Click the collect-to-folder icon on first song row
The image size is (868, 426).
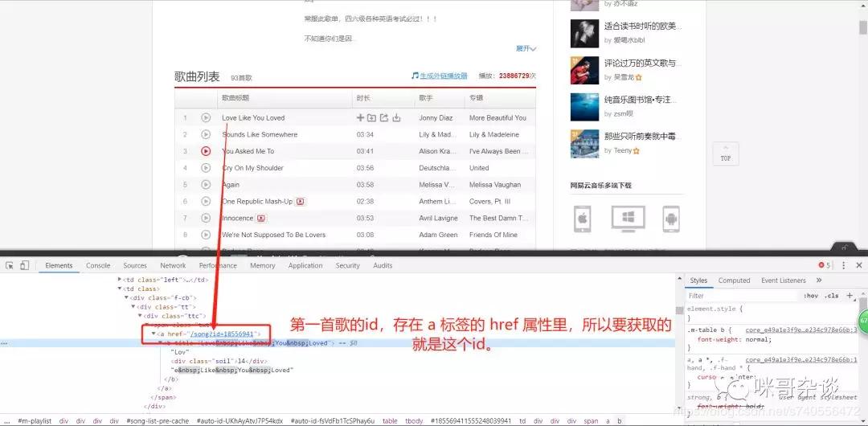pos(371,117)
